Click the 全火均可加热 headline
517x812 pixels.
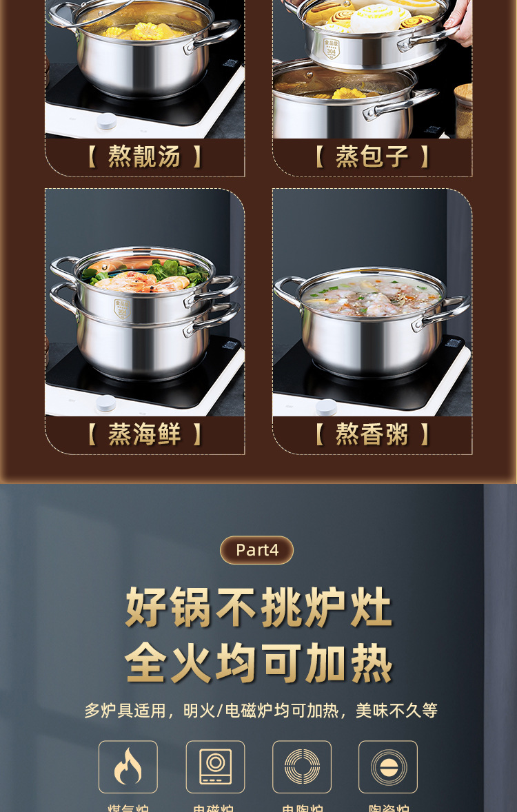click(x=258, y=663)
